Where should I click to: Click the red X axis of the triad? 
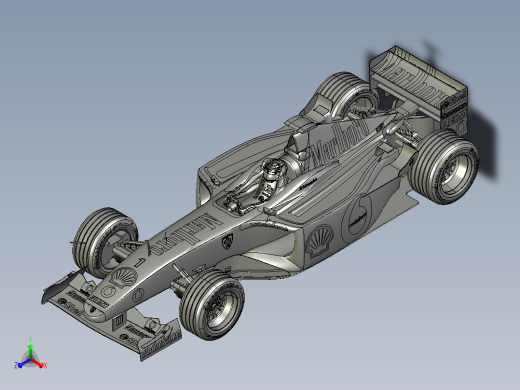[x=38, y=363]
